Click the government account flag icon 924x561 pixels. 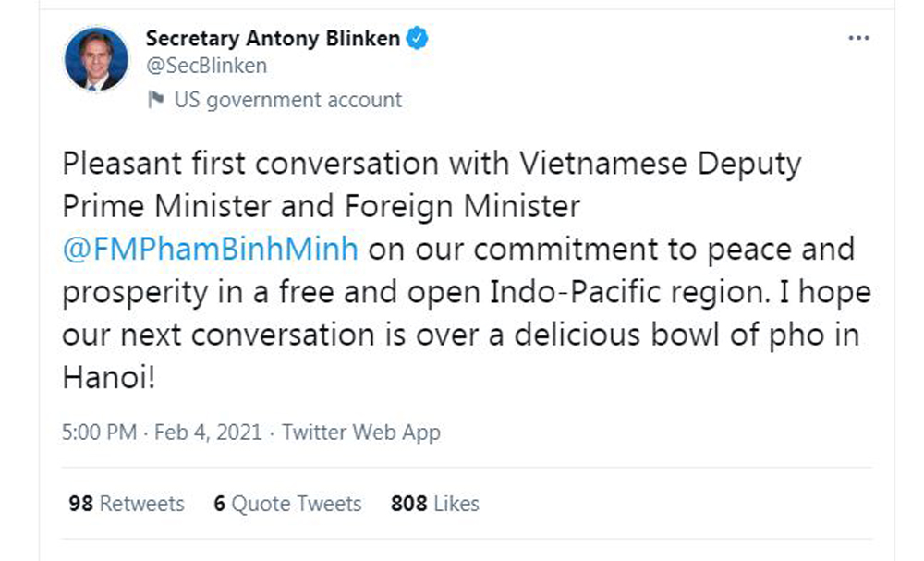[x=156, y=100]
